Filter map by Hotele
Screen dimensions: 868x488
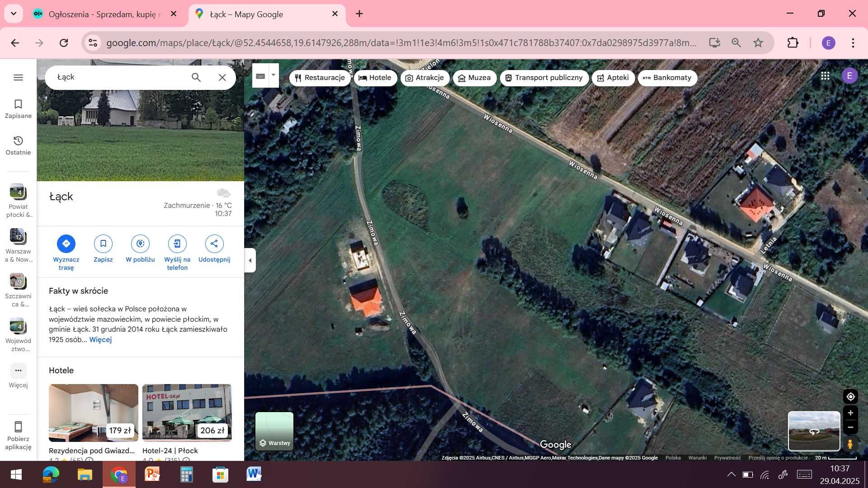pos(375,78)
